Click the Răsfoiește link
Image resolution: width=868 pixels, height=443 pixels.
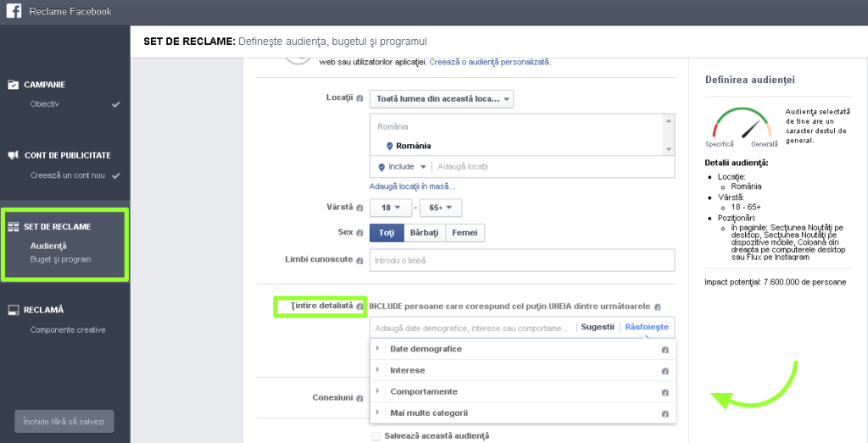click(647, 327)
